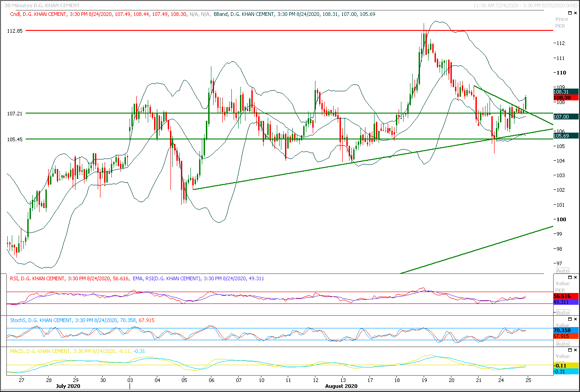Screen dimensions: 580x392
Task: Click the red 56.616 RSI value tag
Action: click(x=565, y=296)
